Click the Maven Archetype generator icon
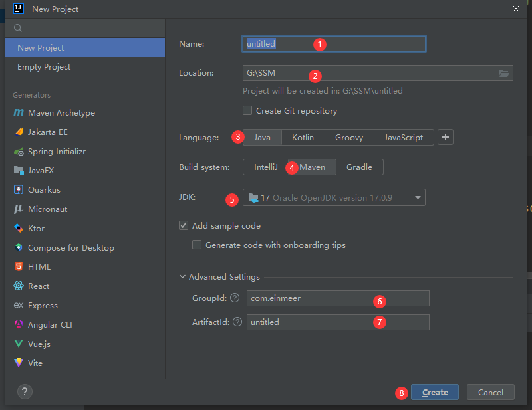 19,112
